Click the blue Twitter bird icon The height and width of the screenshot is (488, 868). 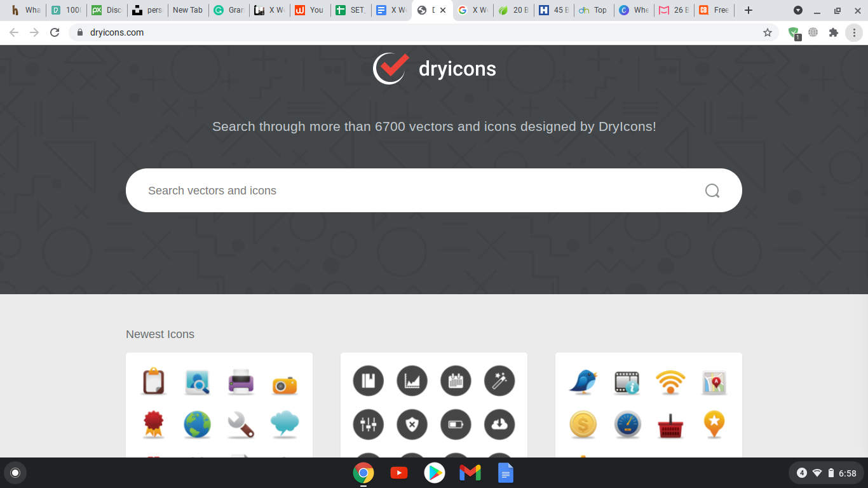pyautogui.click(x=583, y=381)
